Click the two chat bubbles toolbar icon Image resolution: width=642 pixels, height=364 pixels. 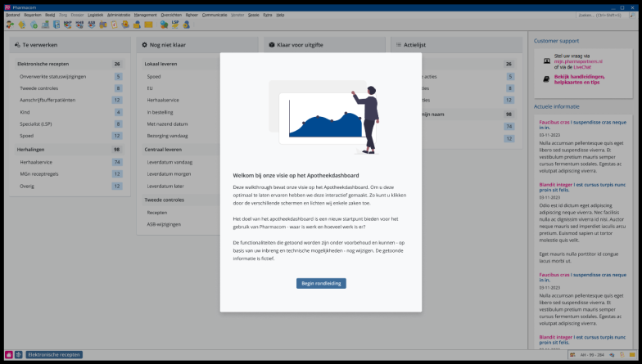pyautogui.click(x=164, y=25)
